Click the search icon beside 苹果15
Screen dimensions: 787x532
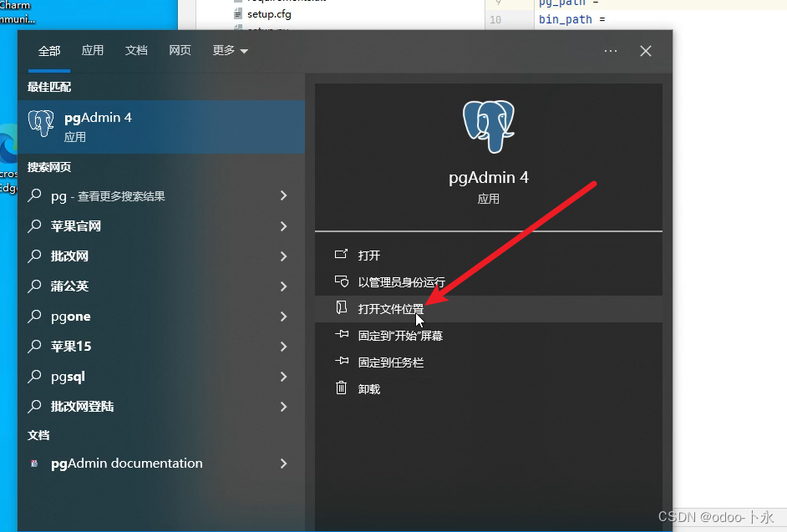click(x=34, y=346)
